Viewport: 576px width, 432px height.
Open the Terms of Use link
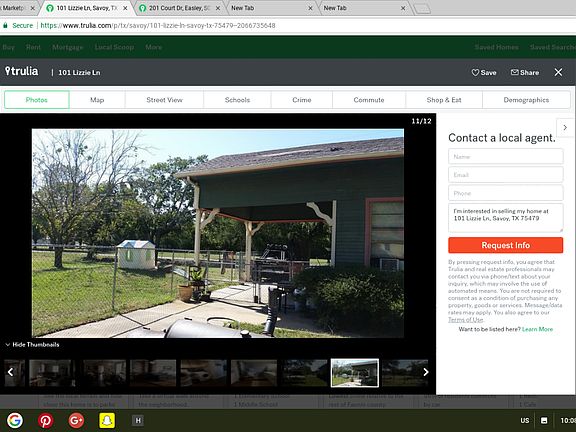pyautogui.click(x=465, y=320)
